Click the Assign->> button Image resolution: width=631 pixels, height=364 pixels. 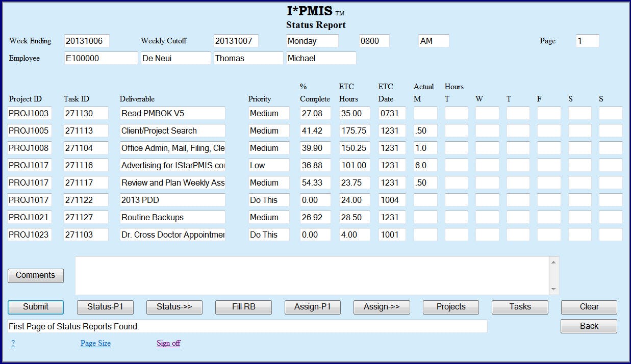[382, 307]
